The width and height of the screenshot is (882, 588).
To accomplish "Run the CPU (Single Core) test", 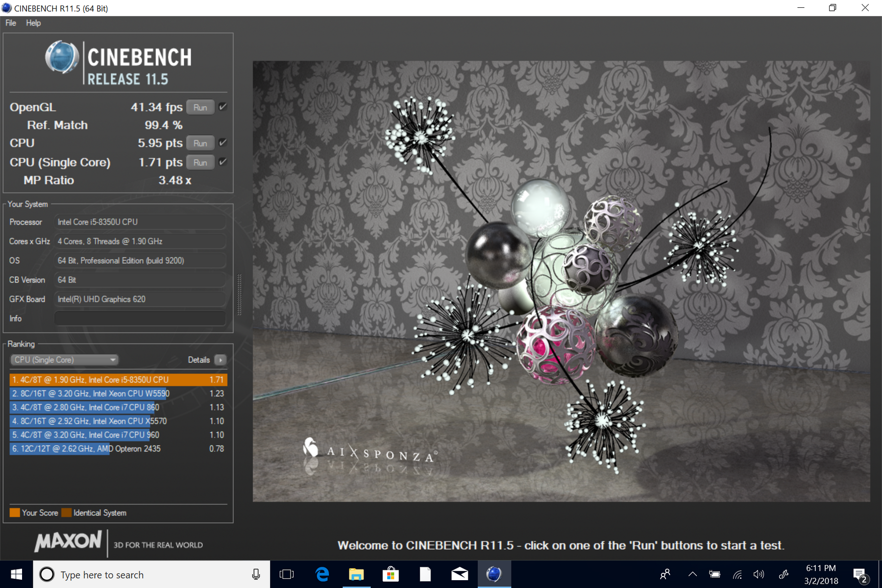I will (x=200, y=162).
